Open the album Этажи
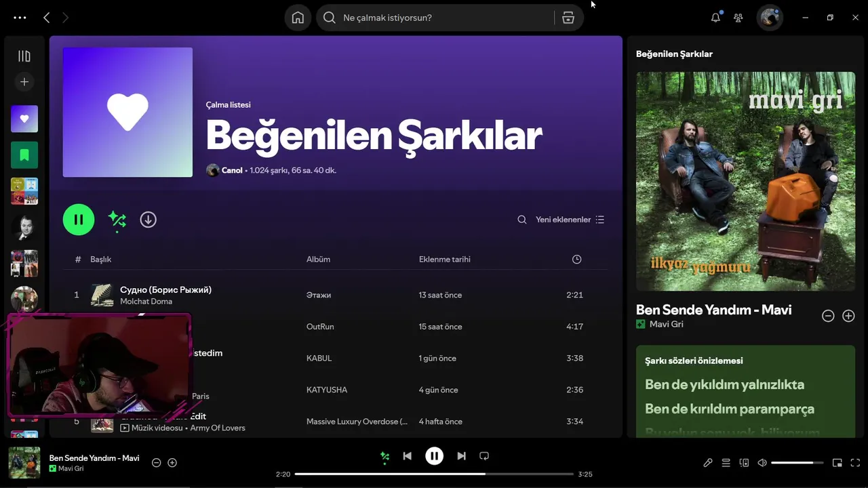868x488 pixels. pyautogui.click(x=319, y=295)
